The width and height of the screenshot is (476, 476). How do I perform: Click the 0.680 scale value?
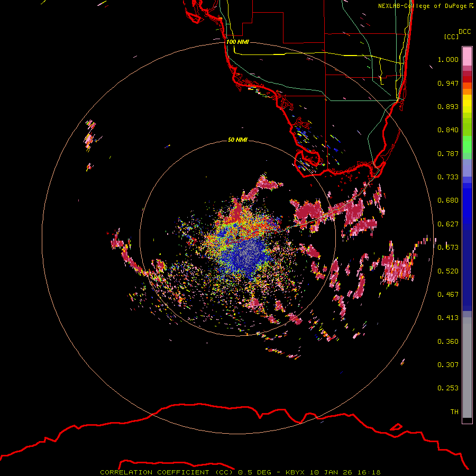448,200
